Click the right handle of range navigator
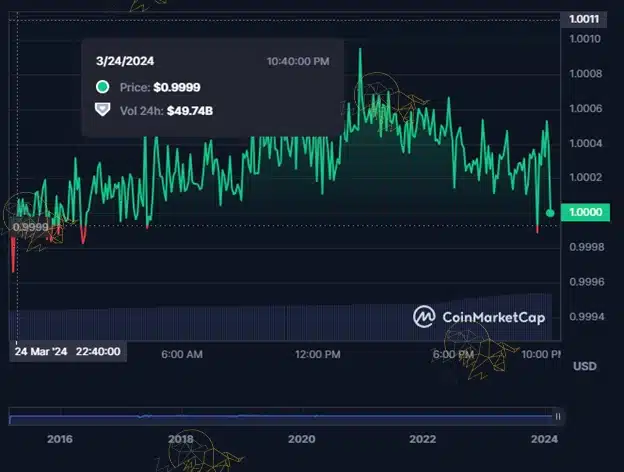 [557, 415]
